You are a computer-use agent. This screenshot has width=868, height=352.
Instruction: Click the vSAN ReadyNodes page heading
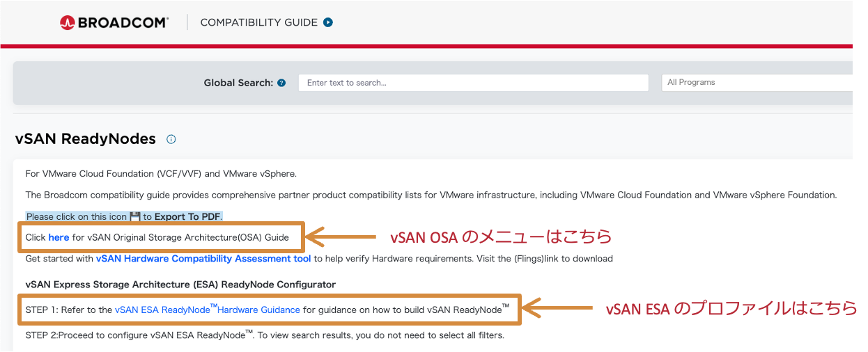85,139
